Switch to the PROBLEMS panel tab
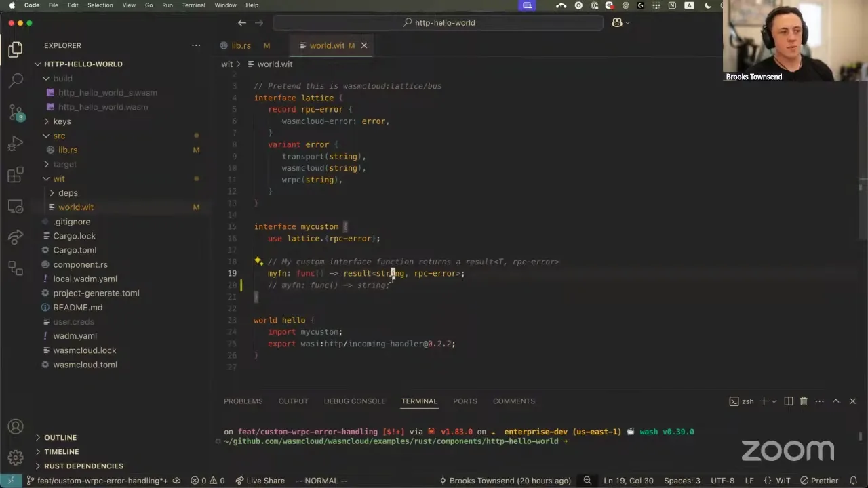Image resolution: width=868 pixels, height=488 pixels. [x=243, y=401]
